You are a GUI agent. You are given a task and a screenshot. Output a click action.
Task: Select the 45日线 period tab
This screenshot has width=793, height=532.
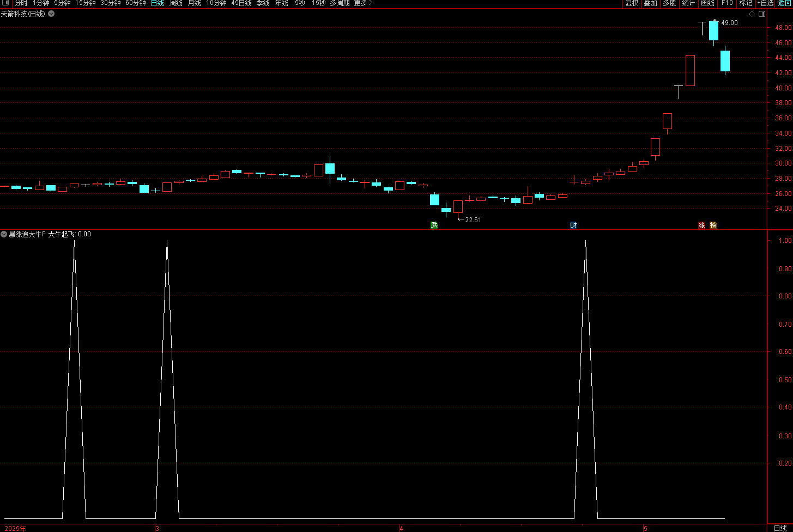pyautogui.click(x=241, y=3)
